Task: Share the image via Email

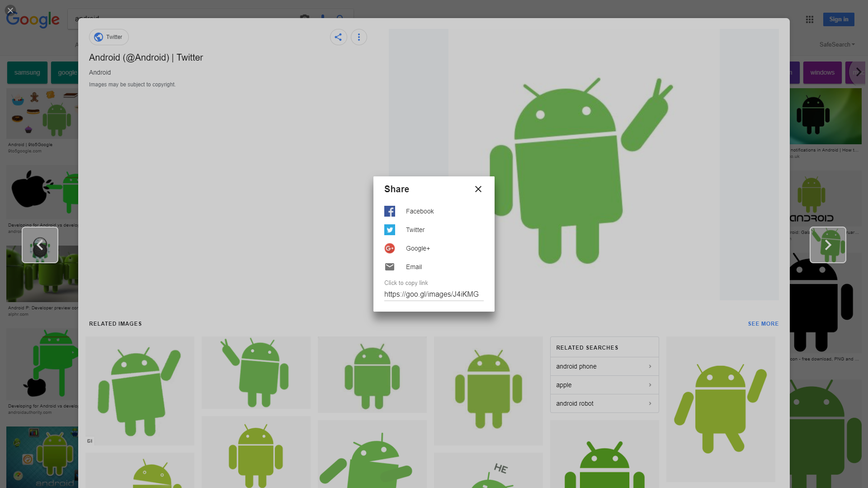Action: pyautogui.click(x=413, y=267)
